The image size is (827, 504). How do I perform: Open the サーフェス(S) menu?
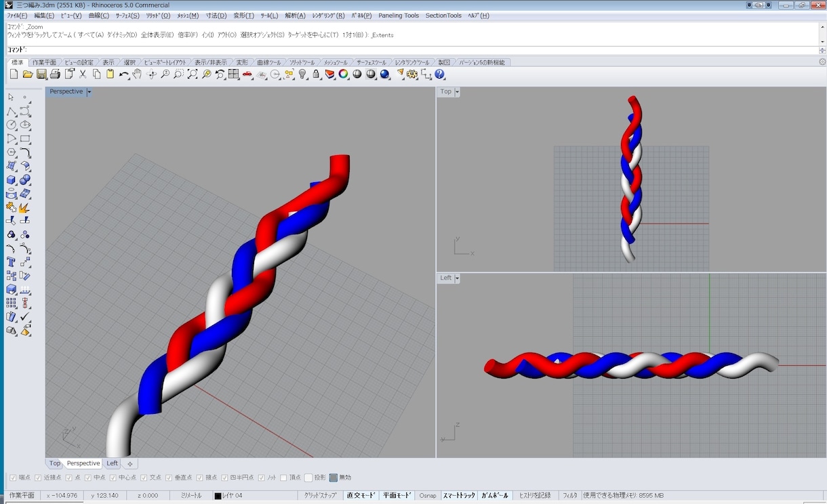tap(127, 16)
